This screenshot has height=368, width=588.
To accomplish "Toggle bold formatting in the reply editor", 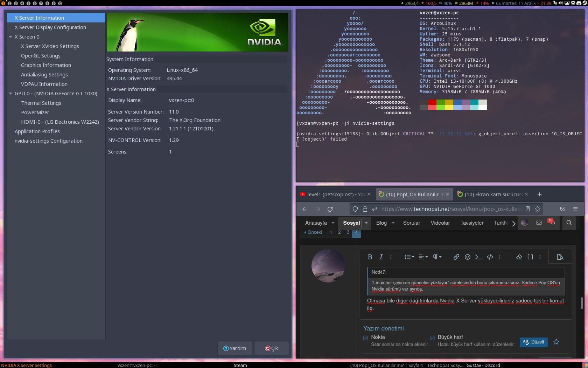I will pyautogui.click(x=370, y=257).
